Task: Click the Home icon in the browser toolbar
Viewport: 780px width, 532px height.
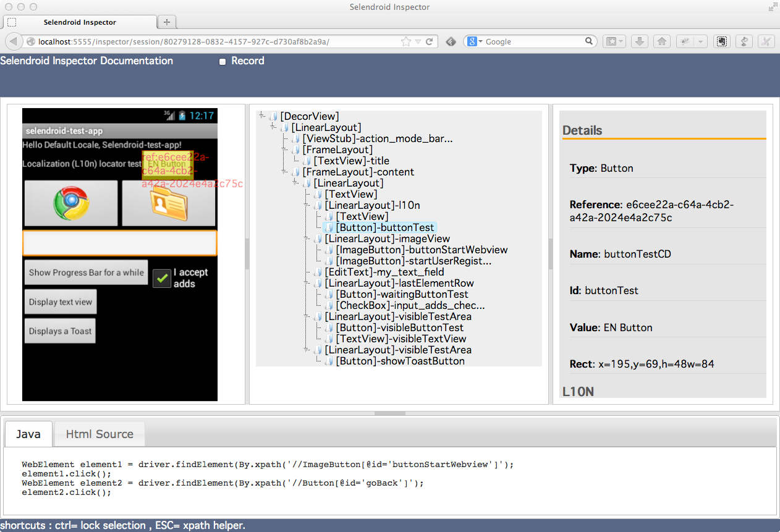Action: click(661, 41)
